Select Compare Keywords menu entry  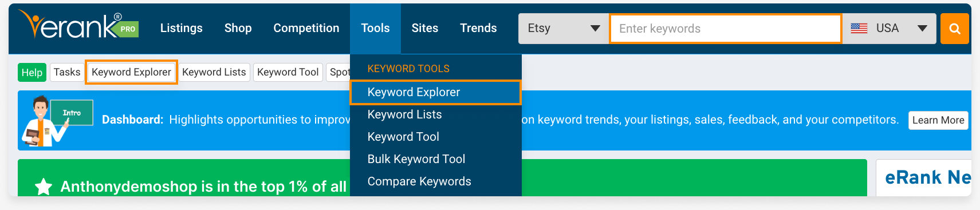(x=435, y=181)
